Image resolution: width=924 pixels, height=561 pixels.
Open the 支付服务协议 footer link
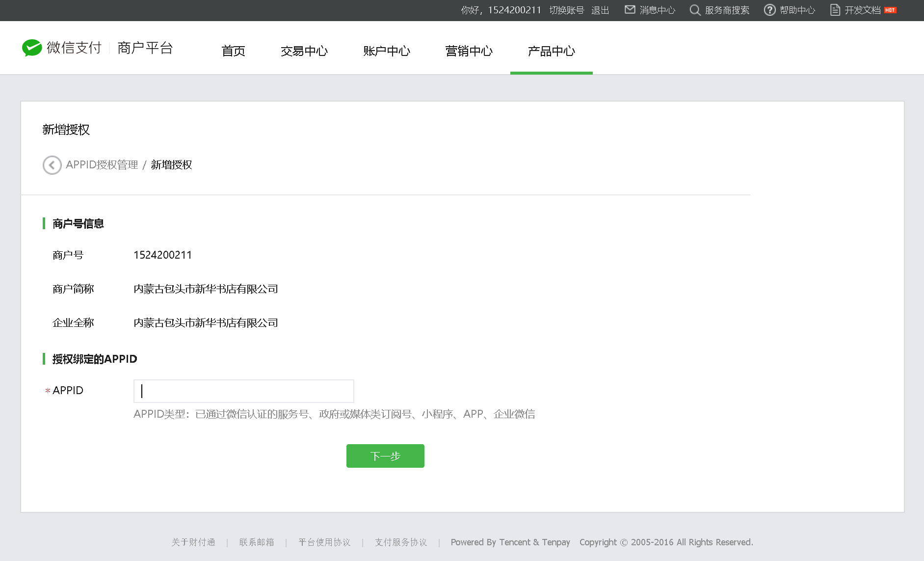click(401, 542)
